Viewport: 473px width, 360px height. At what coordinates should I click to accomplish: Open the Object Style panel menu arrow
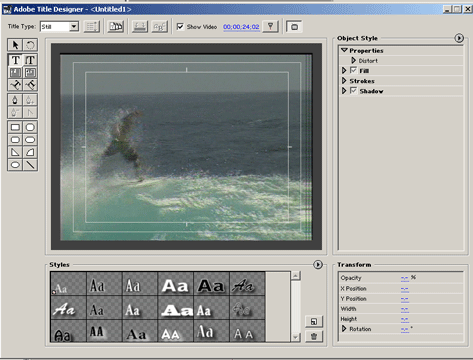pos(459,38)
